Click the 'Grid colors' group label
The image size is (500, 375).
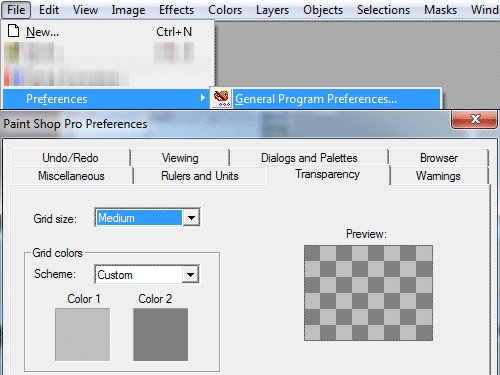(x=57, y=253)
